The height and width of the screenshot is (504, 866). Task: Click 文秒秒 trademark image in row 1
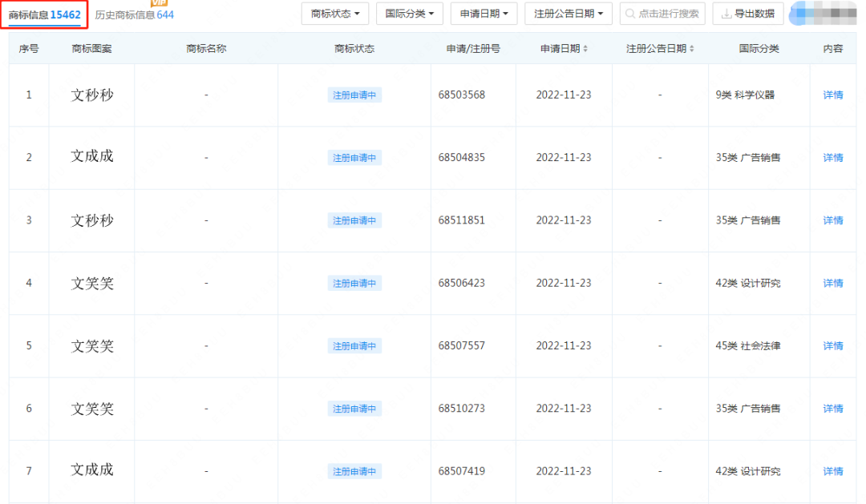point(92,95)
